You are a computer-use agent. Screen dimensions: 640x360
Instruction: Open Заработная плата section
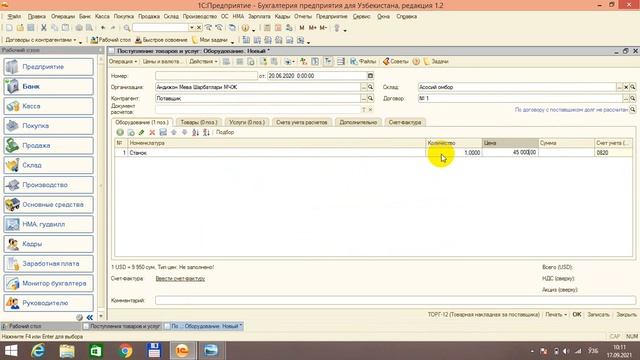49,264
